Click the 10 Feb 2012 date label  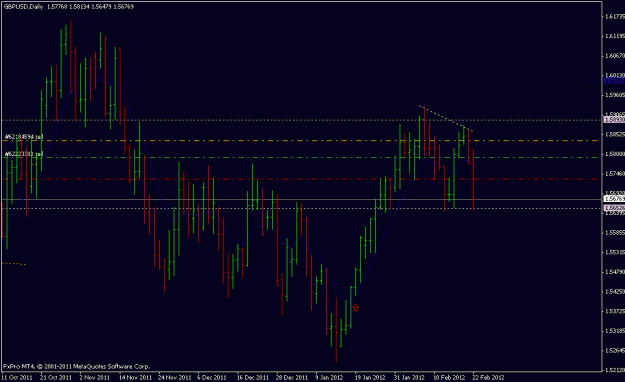(449, 377)
